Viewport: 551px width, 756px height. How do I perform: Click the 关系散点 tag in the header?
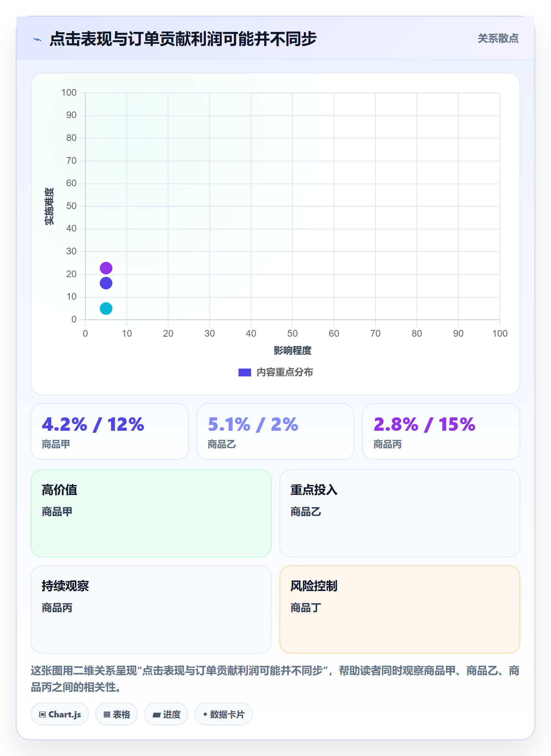(x=498, y=39)
